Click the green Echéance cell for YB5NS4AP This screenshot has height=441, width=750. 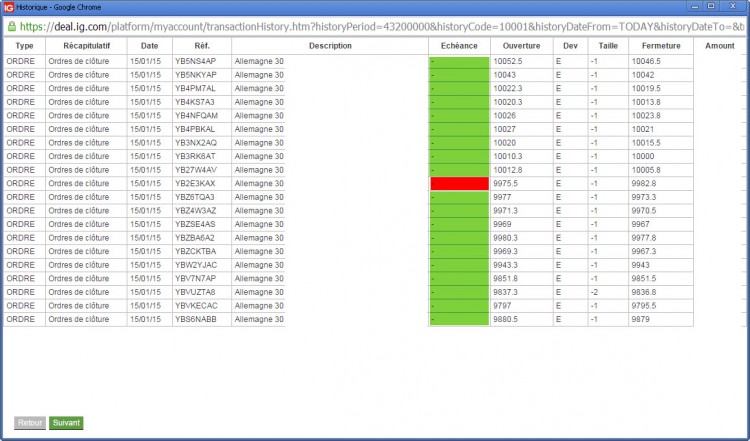tap(460, 62)
